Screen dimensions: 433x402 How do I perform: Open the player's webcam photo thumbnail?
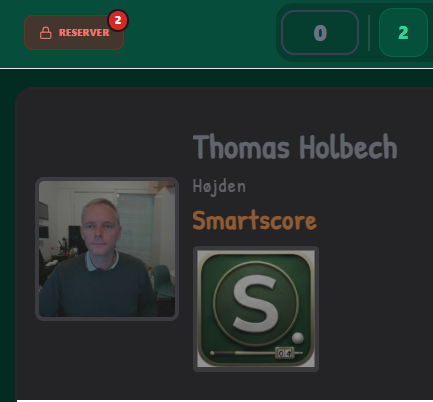point(107,249)
